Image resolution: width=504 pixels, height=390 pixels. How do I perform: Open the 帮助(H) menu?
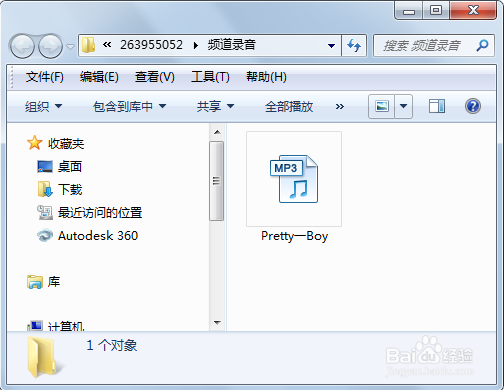coord(266,77)
